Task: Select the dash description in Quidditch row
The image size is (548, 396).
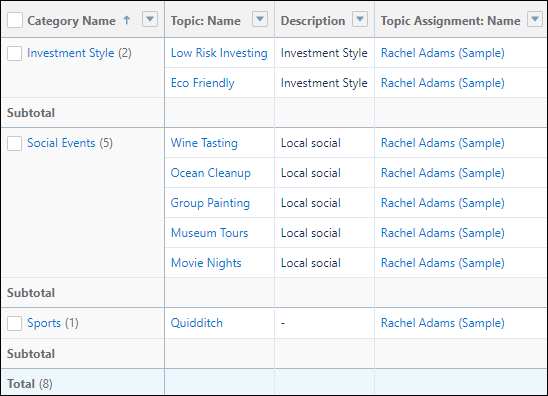Action: click(283, 323)
